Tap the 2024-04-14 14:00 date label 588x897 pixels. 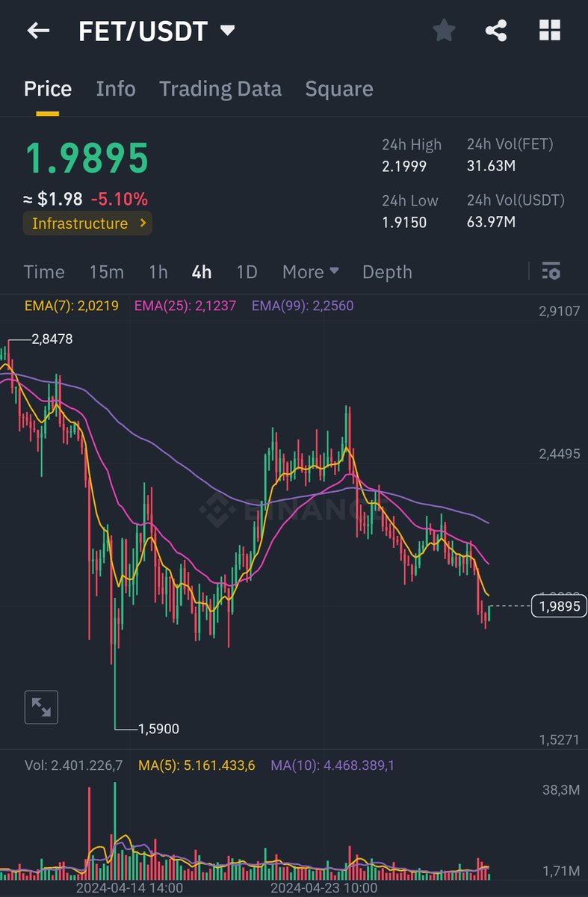coord(129,888)
